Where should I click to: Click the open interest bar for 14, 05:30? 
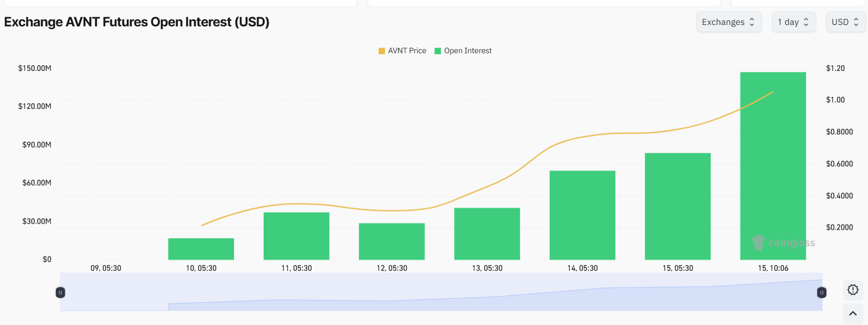(x=582, y=215)
